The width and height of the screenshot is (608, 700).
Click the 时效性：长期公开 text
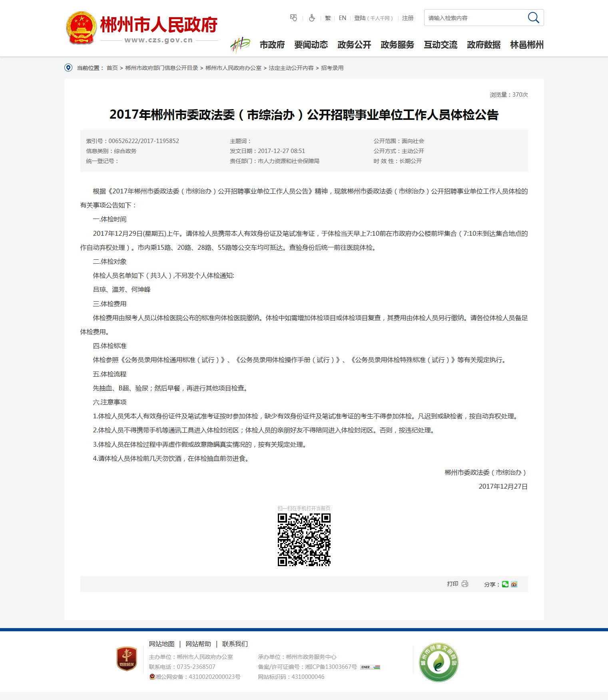tap(398, 161)
